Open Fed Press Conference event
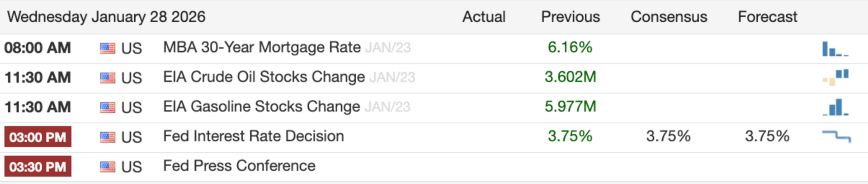 239,166
